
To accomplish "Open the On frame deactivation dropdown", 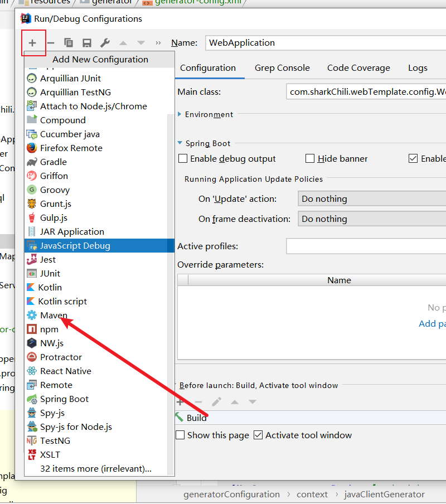I will point(372,219).
